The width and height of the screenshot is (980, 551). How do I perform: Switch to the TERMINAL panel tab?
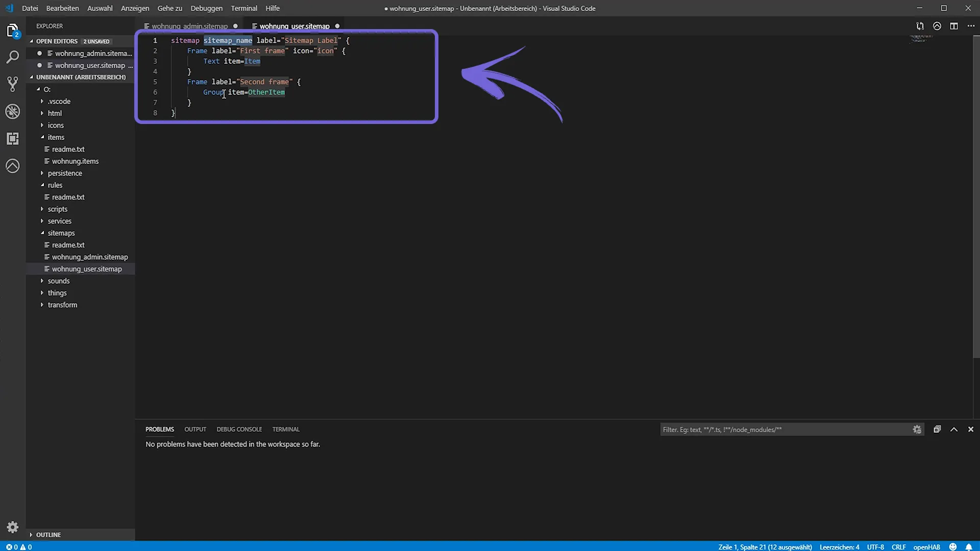click(285, 429)
